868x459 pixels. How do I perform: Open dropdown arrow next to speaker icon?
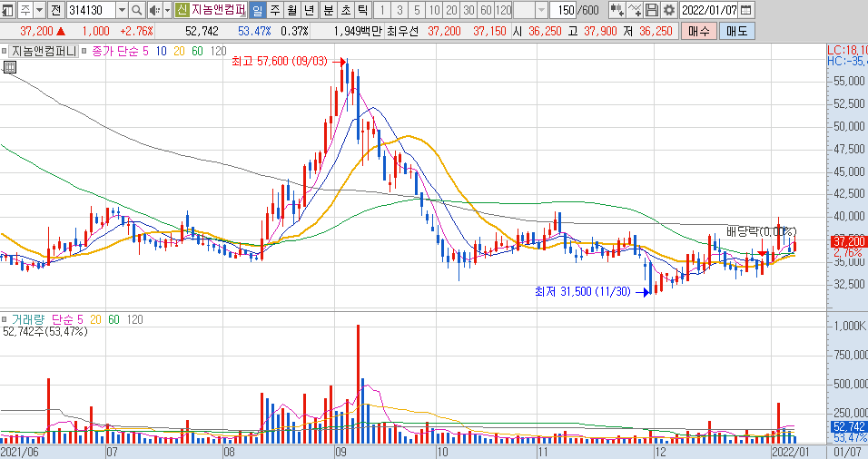[x=167, y=9]
